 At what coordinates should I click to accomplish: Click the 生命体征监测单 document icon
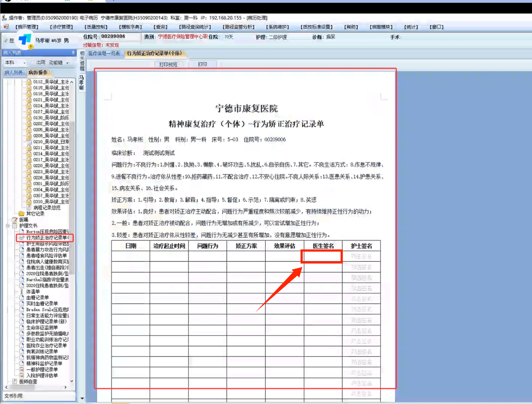(x=22, y=327)
